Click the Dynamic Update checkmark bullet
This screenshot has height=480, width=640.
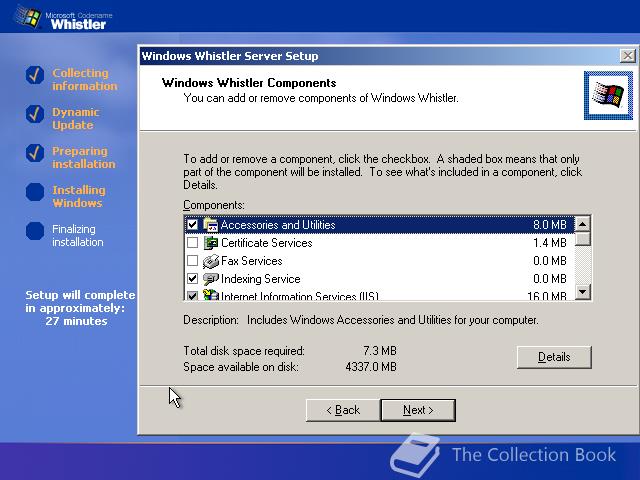coord(35,114)
